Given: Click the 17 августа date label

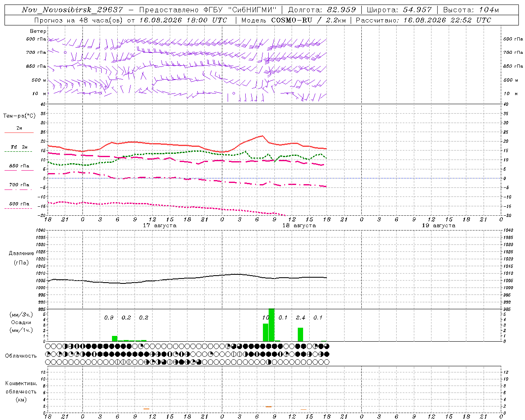Looking at the screenshot, I should point(160,226).
